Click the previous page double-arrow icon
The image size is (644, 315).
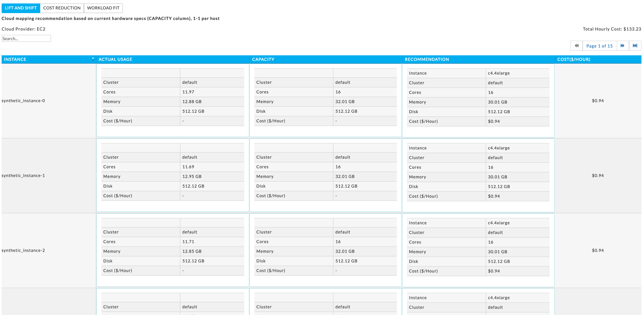tap(576, 46)
